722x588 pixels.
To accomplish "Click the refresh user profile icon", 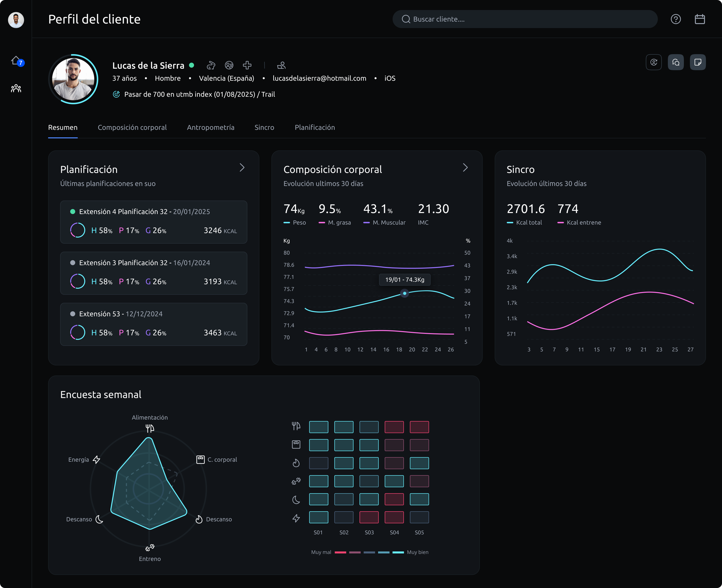I will point(654,62).
